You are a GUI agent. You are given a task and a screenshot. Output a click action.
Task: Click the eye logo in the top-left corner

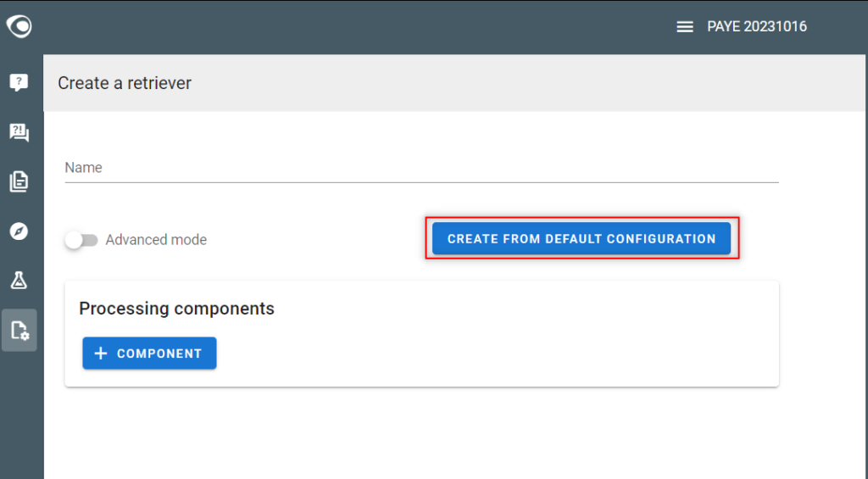click(x=19, y=26)
